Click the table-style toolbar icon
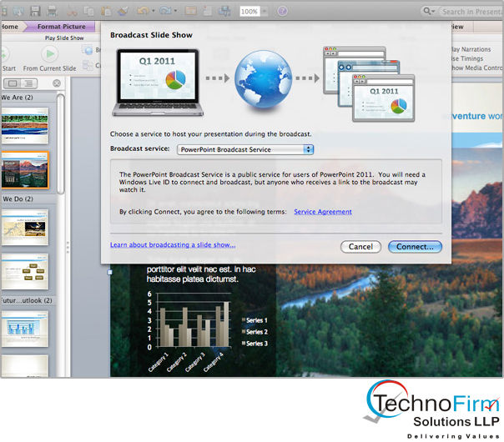504x442 pixels. point(207,12)
